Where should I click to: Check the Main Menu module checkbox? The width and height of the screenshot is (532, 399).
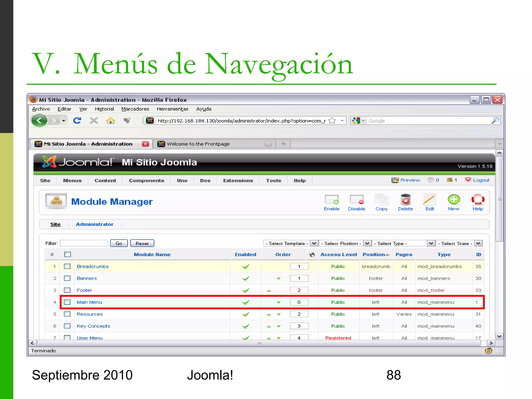(x=67, y=302)
